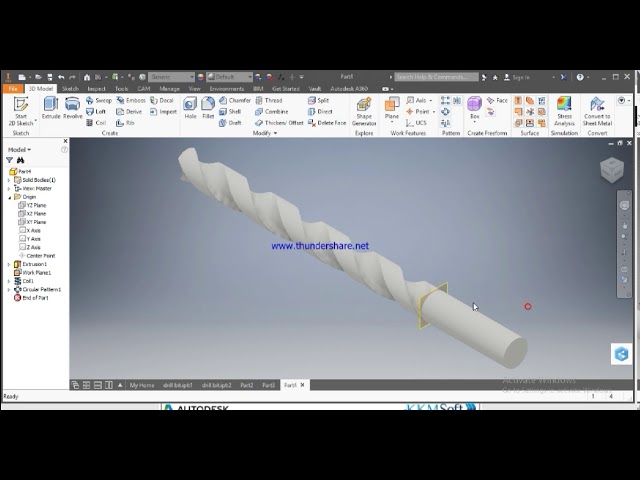Select the Emboss tool
This screenshot has height=480, width=640.
pos(131,100)
